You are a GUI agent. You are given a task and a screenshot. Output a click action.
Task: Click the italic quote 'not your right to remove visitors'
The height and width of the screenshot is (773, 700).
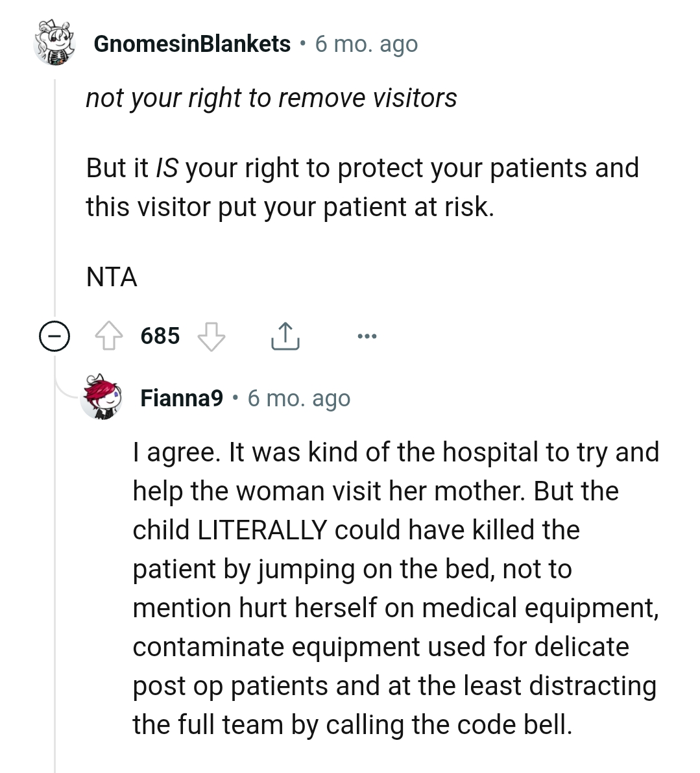tap(271, 98)
